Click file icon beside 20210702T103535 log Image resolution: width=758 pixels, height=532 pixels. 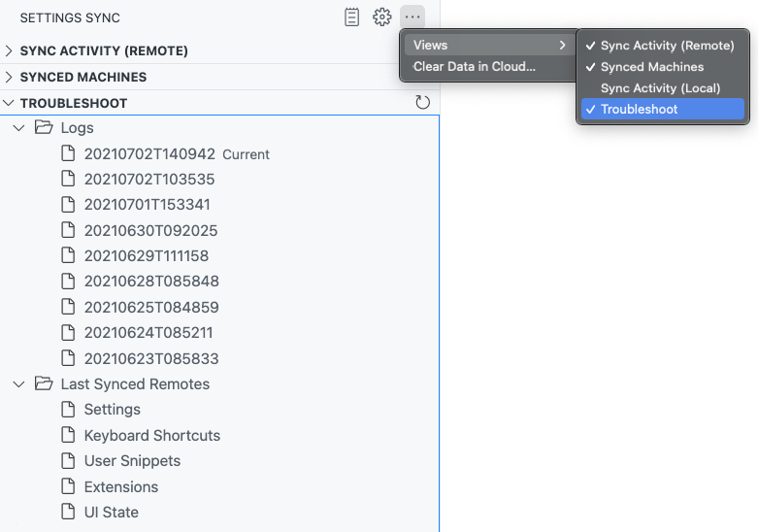[68, 180]
